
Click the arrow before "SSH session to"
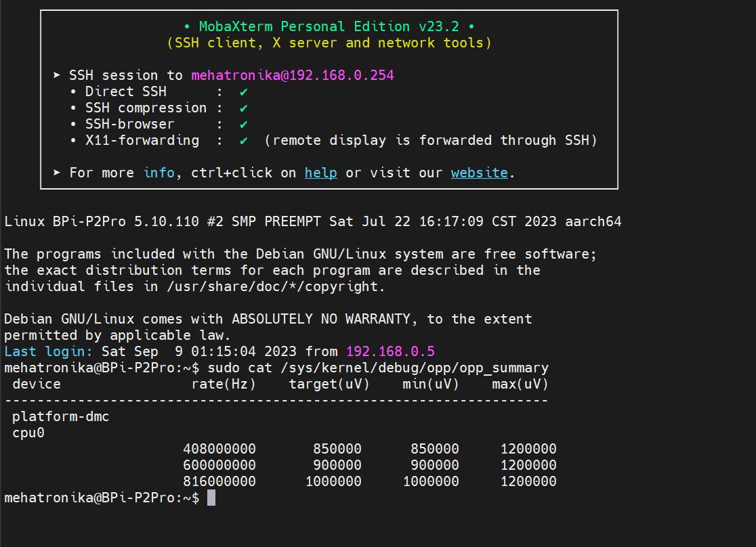[x=57, y=75]
